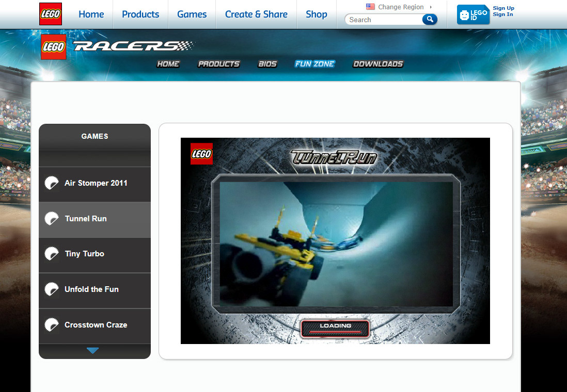This screenshot has height=392, width=567.
Task: Open the Home tab in top navigation
Action: coord(91,14)
